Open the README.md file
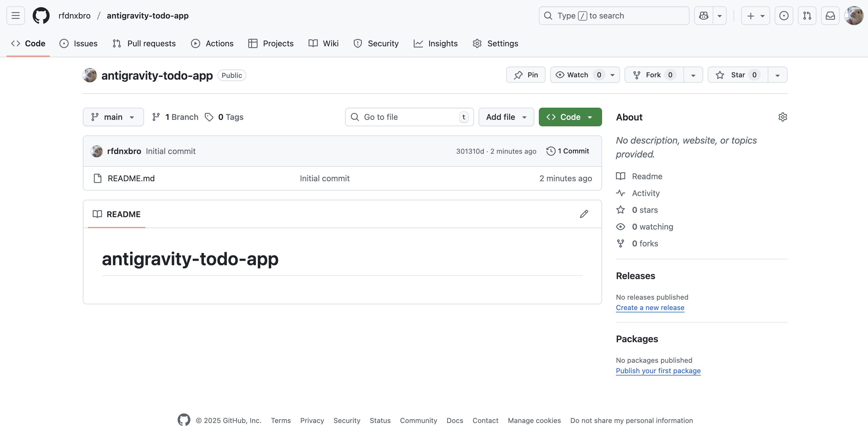Image resolution: width=868 pixels, height=436 pixels. tap(131, 178)
